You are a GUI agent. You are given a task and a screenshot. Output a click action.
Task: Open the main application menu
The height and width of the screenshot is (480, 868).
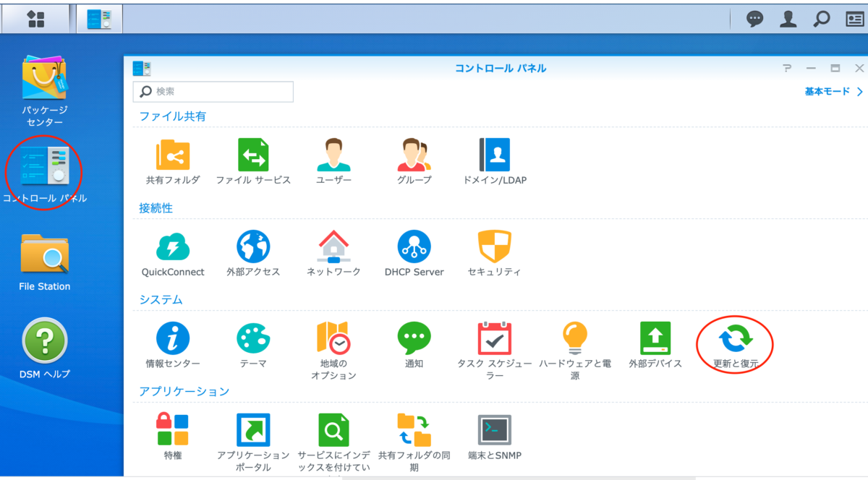(36, 18)
